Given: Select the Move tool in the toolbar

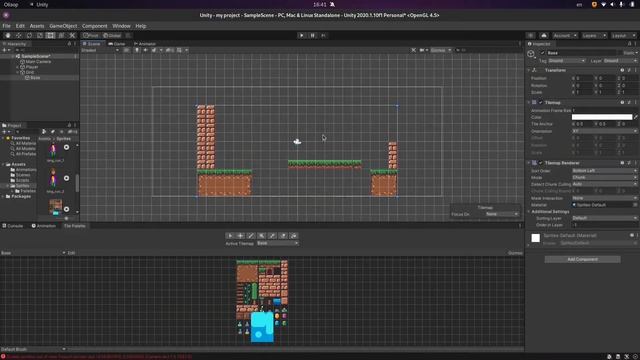Looking at the screenshot, I should pyautogui.click(x=18, y=36).
